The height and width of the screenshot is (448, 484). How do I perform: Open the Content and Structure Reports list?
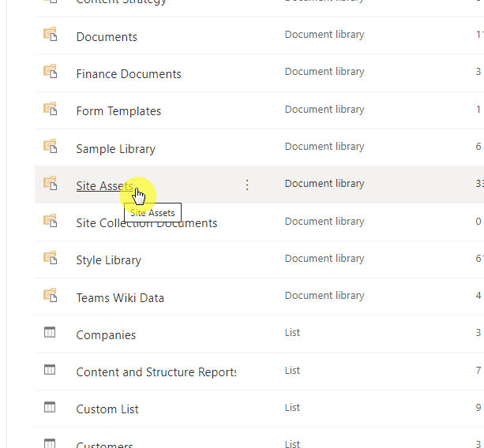[x=156, y=372]
